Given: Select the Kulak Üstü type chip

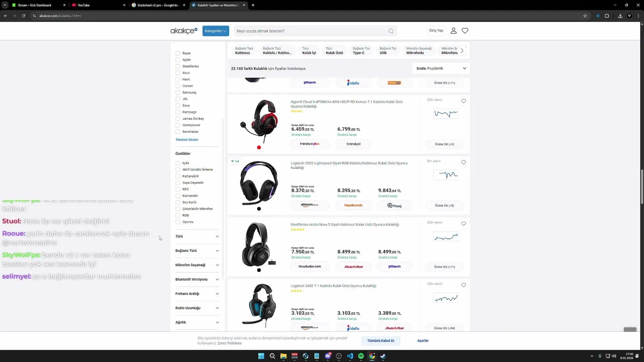Looking at the screenshot, I should 334,51.
